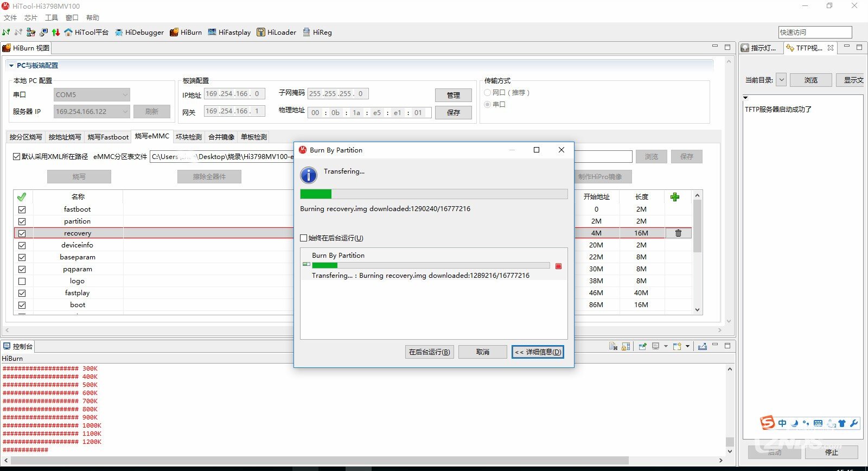Screen dimensions: 868x471
Task: Open the 服务器 IP dropdown
Action: click(x=92, y=111)
